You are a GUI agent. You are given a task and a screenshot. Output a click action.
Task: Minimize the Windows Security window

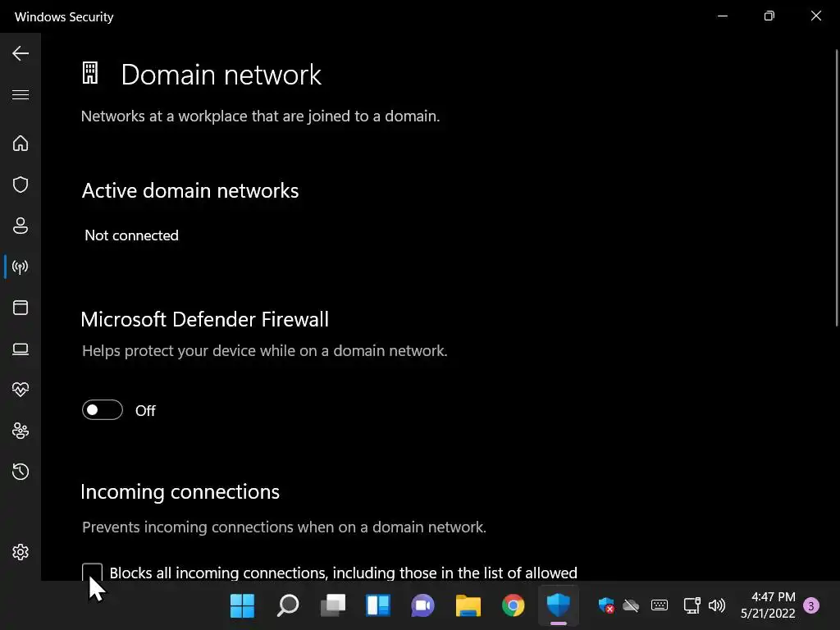click(x=723, y=16)
